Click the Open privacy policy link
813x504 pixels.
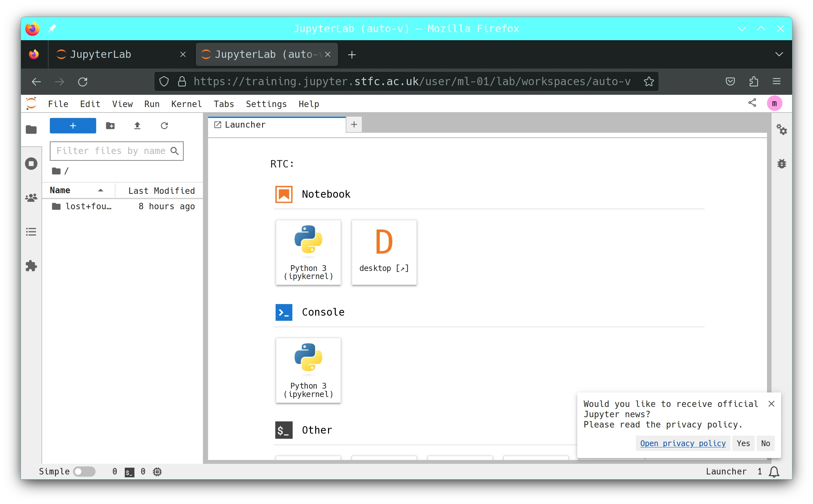[x=683, y=443]
